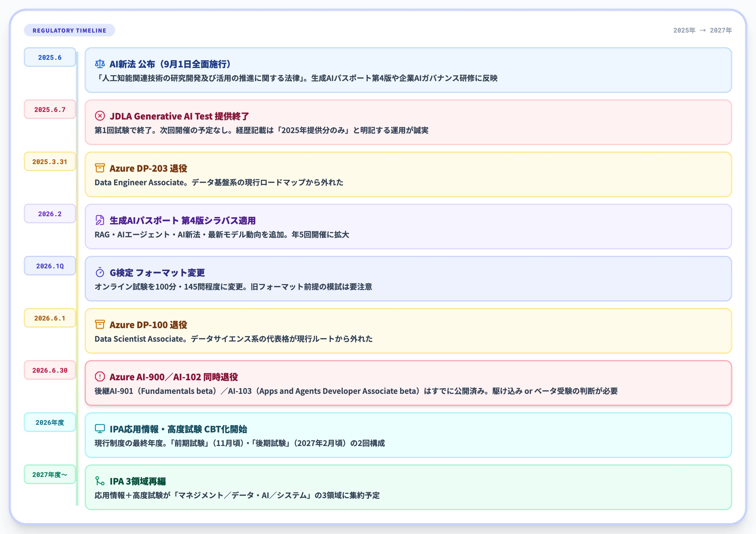Select the 2026年度 date marker
Screen dimensions: 756x534
tap(50, 422)
